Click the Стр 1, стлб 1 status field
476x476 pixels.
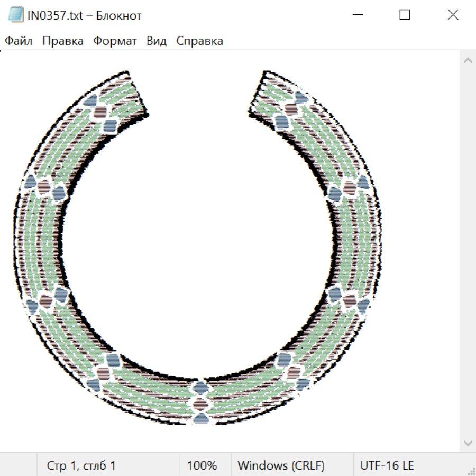tap(81, 466)
